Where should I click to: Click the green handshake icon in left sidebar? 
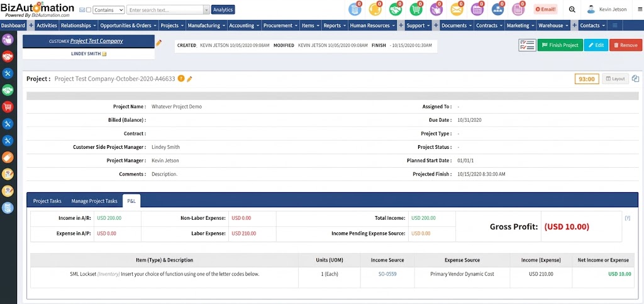pyautogui.click(x=8, y=90)
